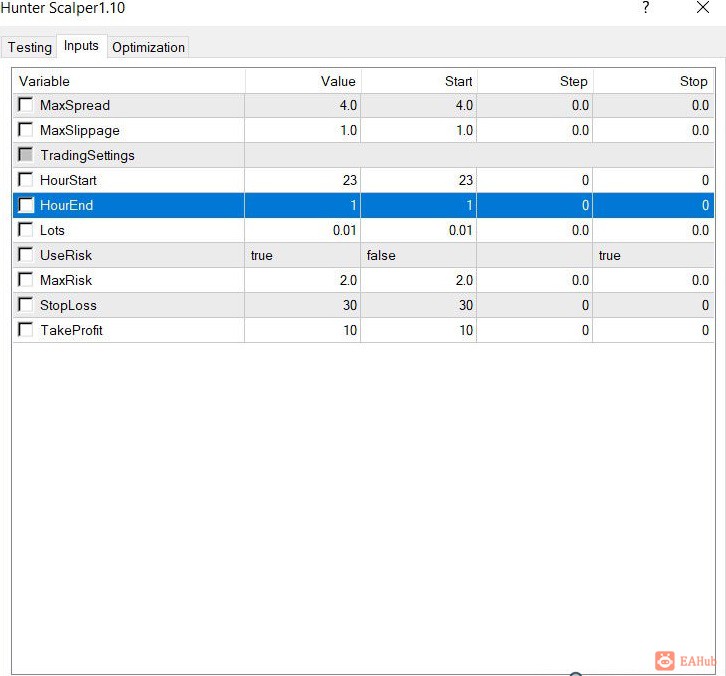Click the Step column header

pos(535,81)
